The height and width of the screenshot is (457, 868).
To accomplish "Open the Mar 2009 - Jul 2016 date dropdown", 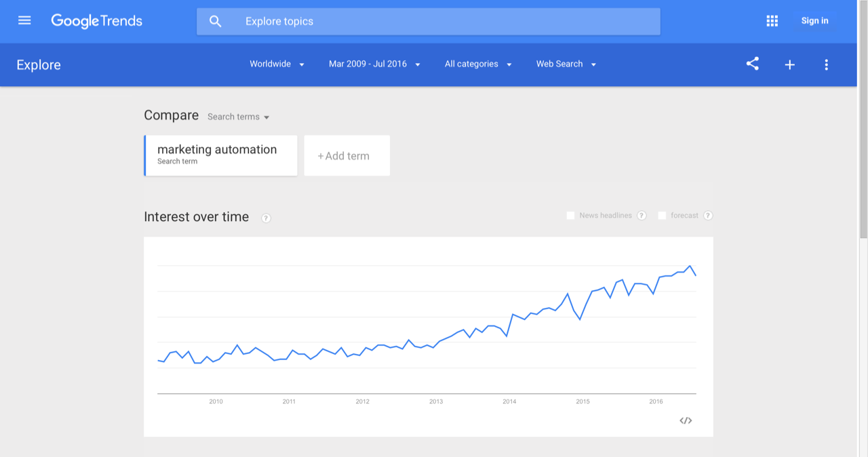I will coord(374,64).
